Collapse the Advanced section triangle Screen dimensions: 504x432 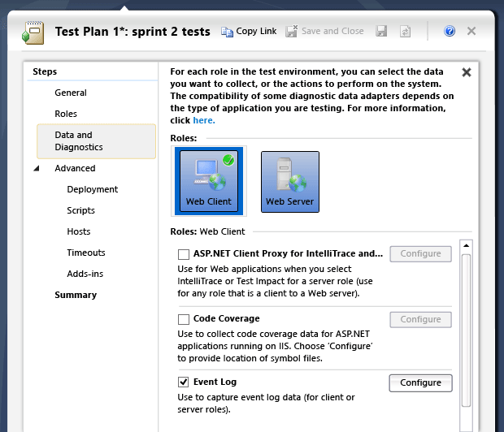click(37, 168)
